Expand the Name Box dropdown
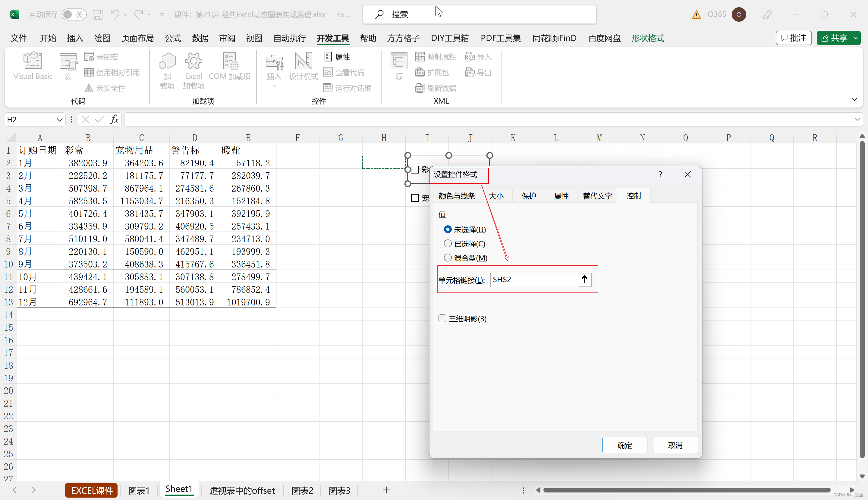Viewport: 868px width, 500px height. click(x=59, y=120)
